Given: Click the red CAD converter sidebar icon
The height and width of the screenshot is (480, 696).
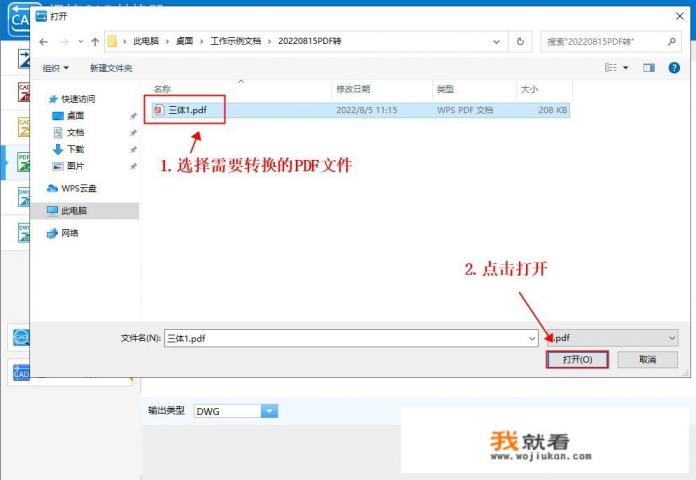Looking at the screenshot, I should pyautogui.click(x=24, y=92).
